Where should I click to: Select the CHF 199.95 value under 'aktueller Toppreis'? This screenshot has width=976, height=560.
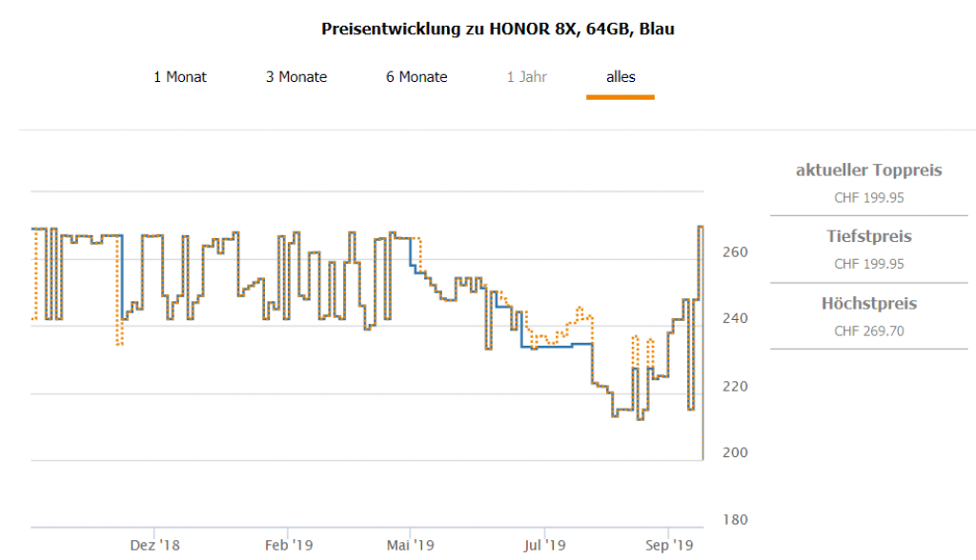coord(868,198)
